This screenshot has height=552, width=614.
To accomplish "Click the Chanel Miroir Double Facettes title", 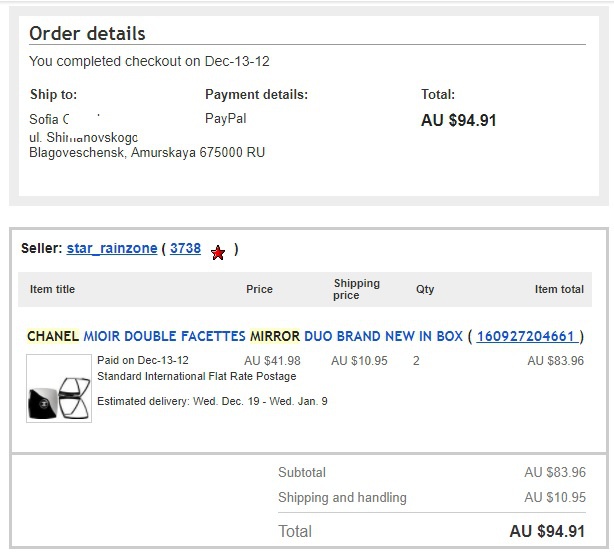I will (x=245, y=336).
